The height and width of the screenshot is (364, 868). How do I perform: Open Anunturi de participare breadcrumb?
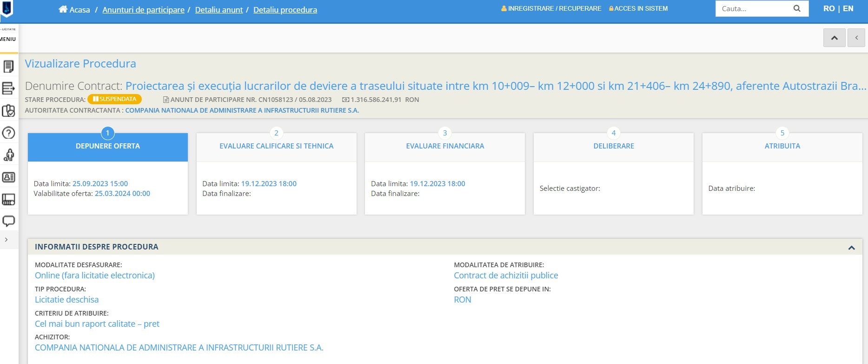point(143,10)
